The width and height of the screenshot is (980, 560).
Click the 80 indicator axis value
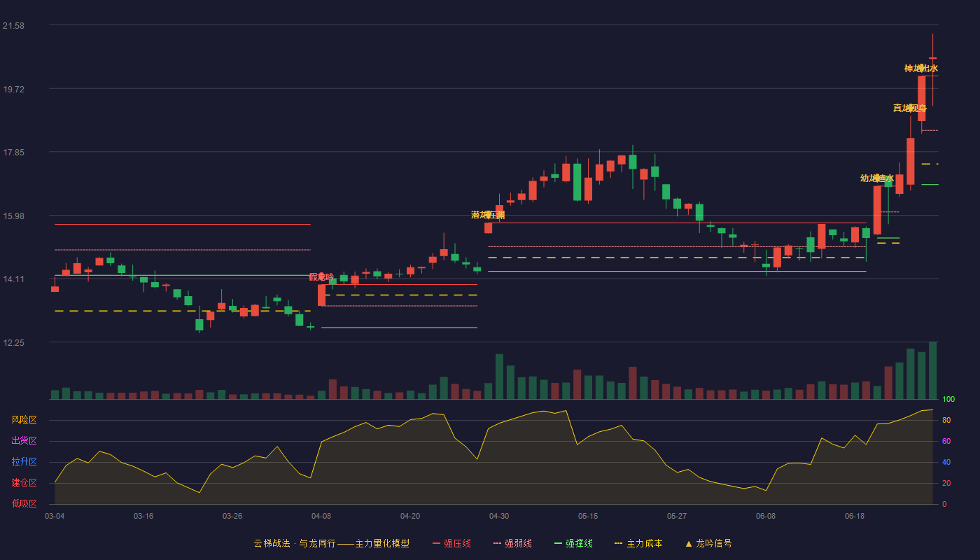[x=946, y=420]
